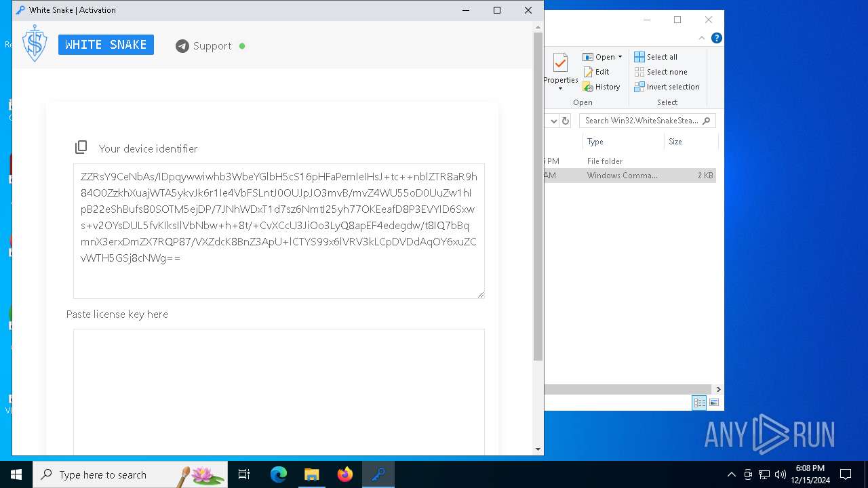
Task: Click the green online status dot
Action: (242, 46)
